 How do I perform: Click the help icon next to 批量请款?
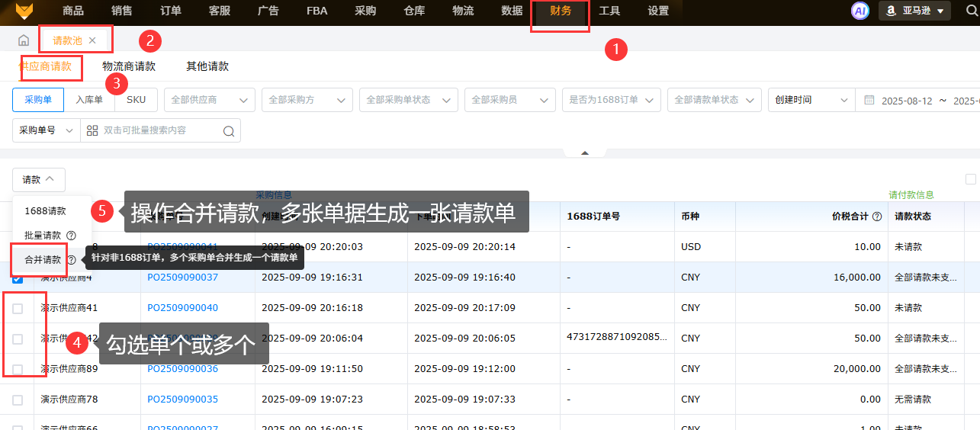coord(72,236)
